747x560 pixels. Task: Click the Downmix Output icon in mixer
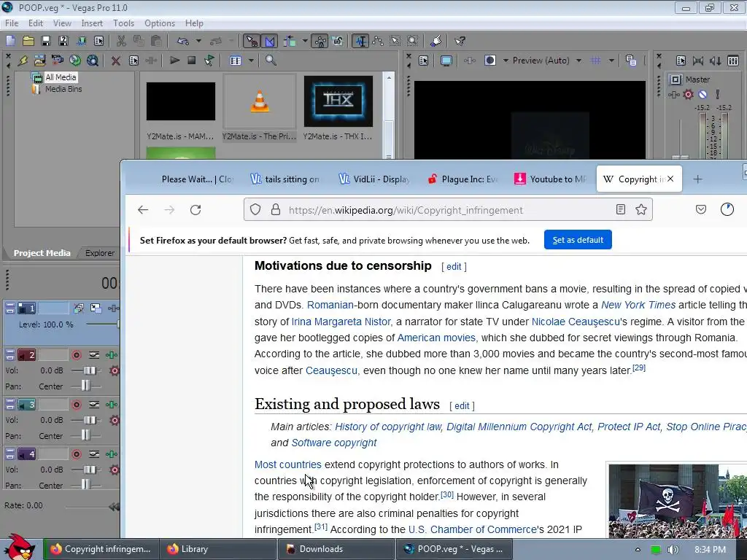click(x=698, y=61)
